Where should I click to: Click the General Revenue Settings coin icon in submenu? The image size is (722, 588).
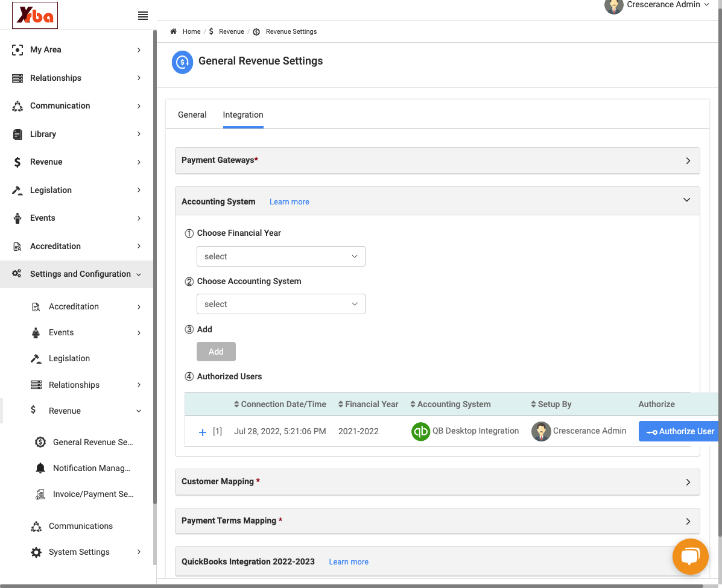click(40, 442)
